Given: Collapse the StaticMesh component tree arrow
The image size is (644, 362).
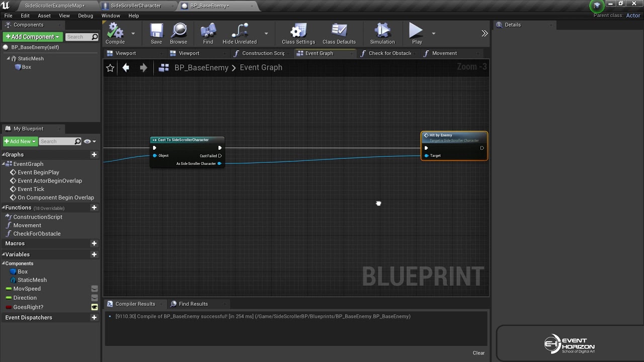Looking at the screenshot, I should [9, 58].
